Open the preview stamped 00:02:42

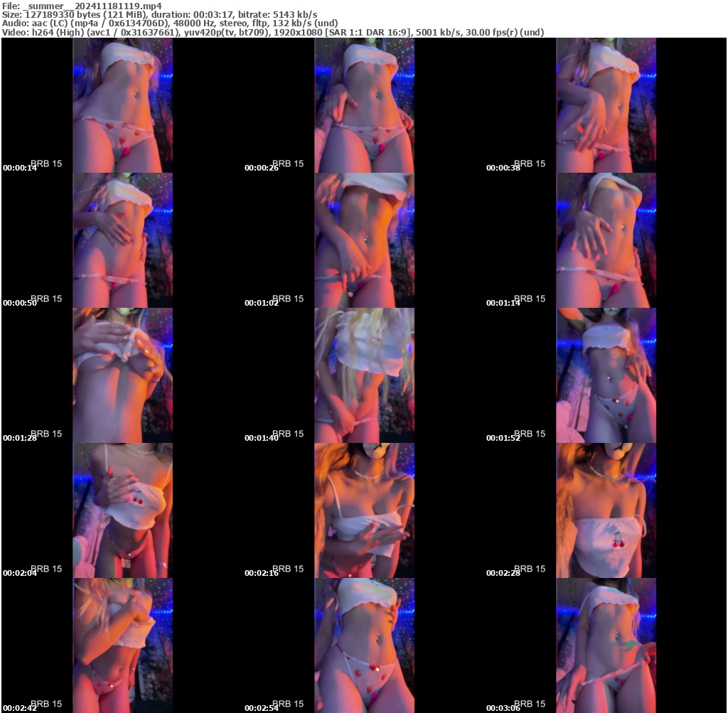[x=121, y=643]
